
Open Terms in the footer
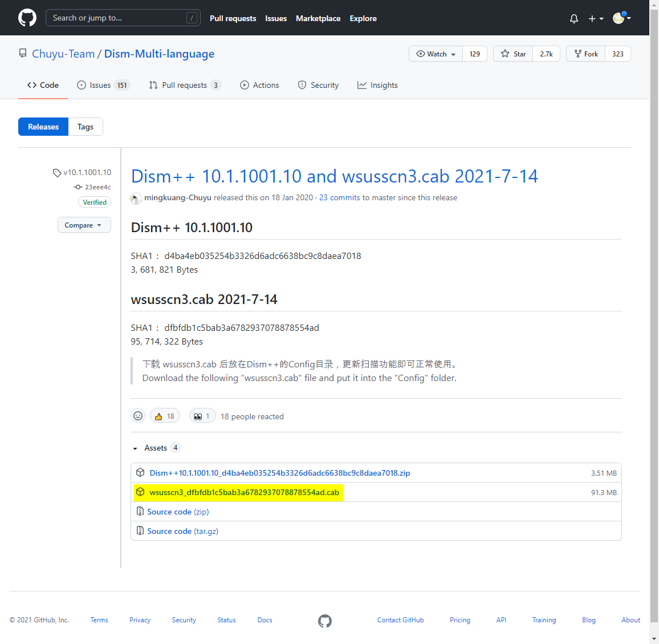coord(99,620)
